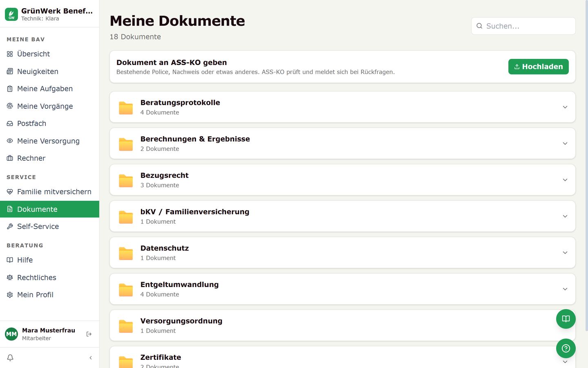The width and height of the screenshot is (588, 368).
Task: Click the Meine Versorgung eye icon
Action: click(x=10, y=141)
